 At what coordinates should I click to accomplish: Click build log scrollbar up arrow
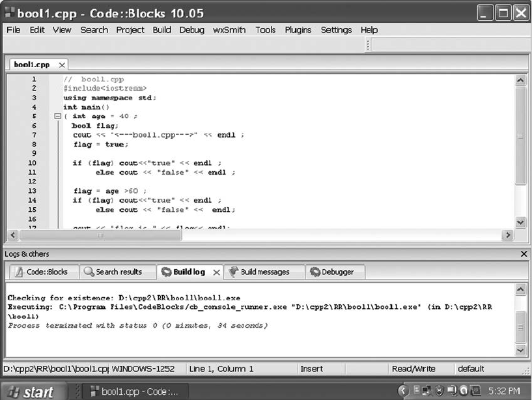coord(520,289)
